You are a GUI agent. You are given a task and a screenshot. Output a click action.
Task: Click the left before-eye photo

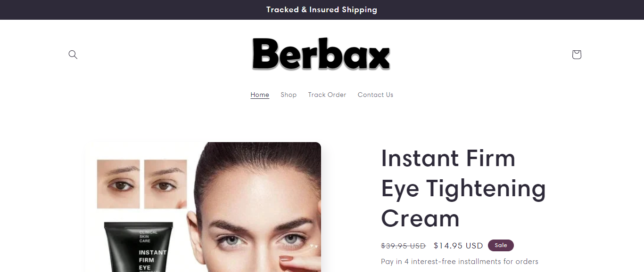point(118,184)
